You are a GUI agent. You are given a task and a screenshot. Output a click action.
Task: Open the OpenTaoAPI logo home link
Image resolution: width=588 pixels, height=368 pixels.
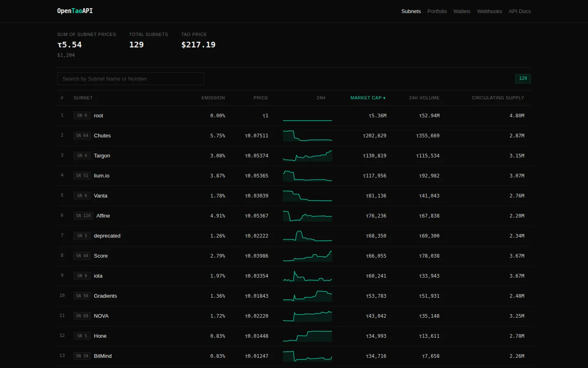(75, 11)
